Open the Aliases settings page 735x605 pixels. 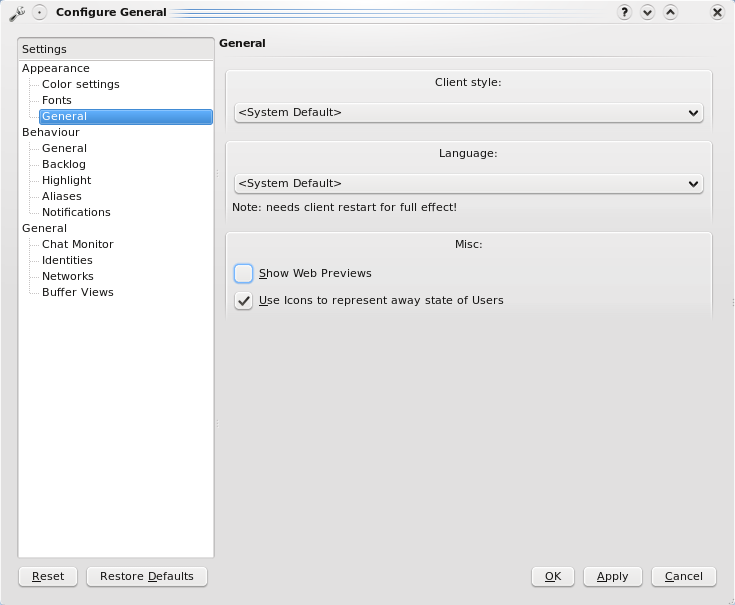coord(62,196)
